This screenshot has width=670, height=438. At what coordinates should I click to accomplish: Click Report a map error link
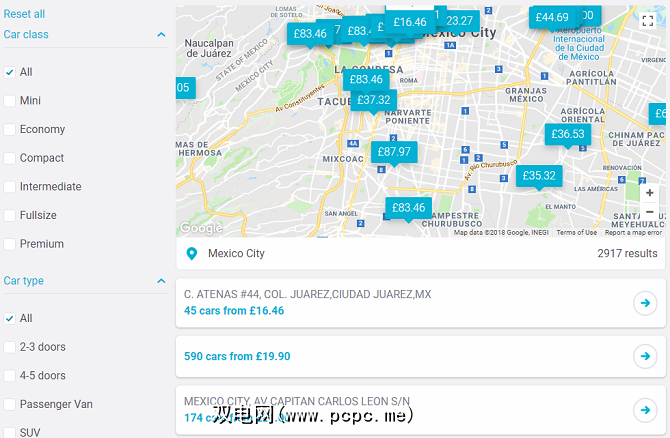click(633, 232)
